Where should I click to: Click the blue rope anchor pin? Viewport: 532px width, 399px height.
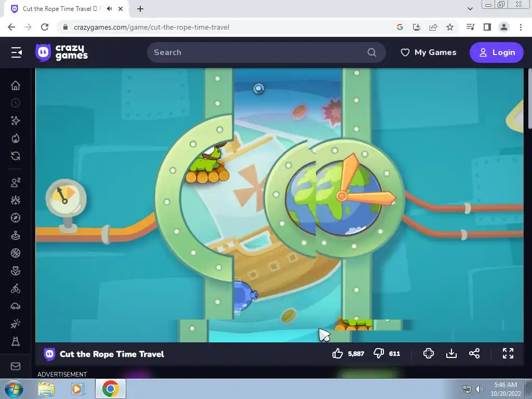[x=259, y=89]
